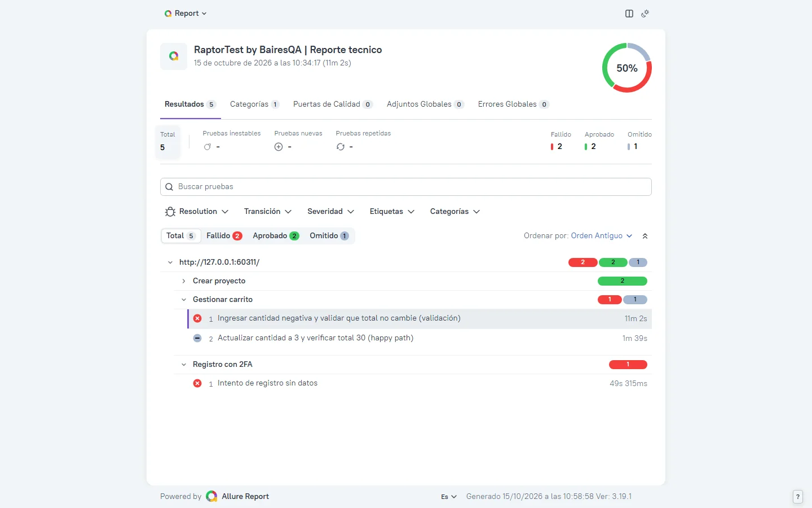The height and width of the screenshot is (508, 812).
Task: Click the Pruebas repetidas retry icon
Action: click(341, 147)
